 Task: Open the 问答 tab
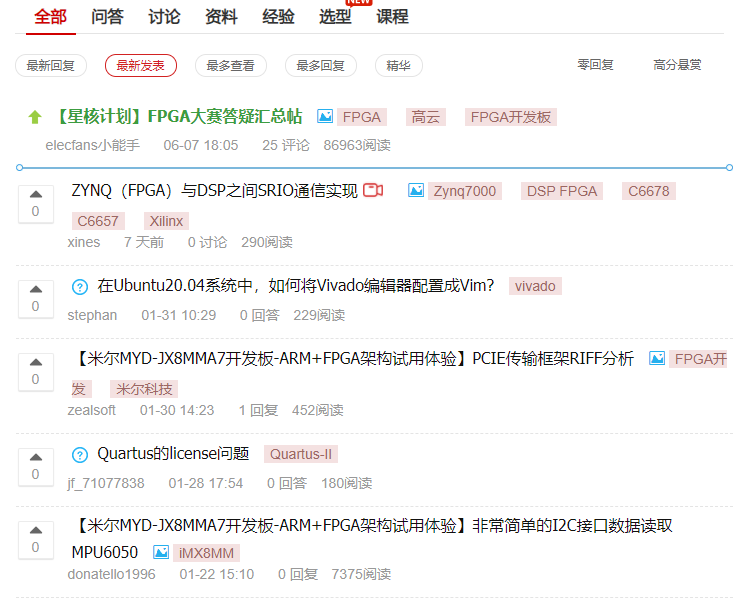tap(107, 17)
